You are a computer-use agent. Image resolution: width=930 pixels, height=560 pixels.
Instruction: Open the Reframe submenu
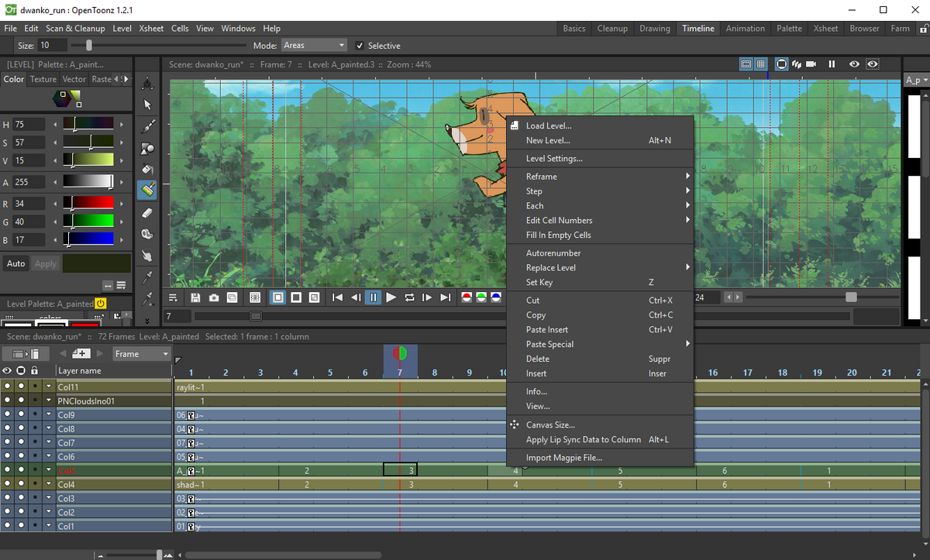[599, 177]
